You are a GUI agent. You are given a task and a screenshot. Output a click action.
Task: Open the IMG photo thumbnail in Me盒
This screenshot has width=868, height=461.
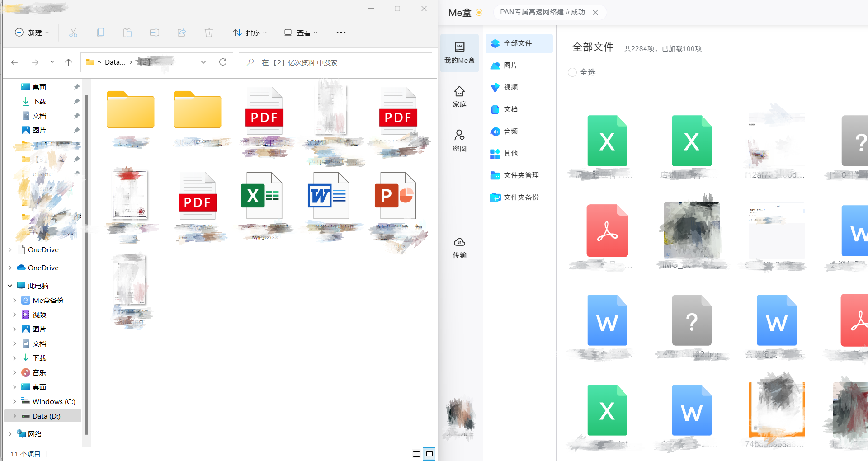click(692, 230)
